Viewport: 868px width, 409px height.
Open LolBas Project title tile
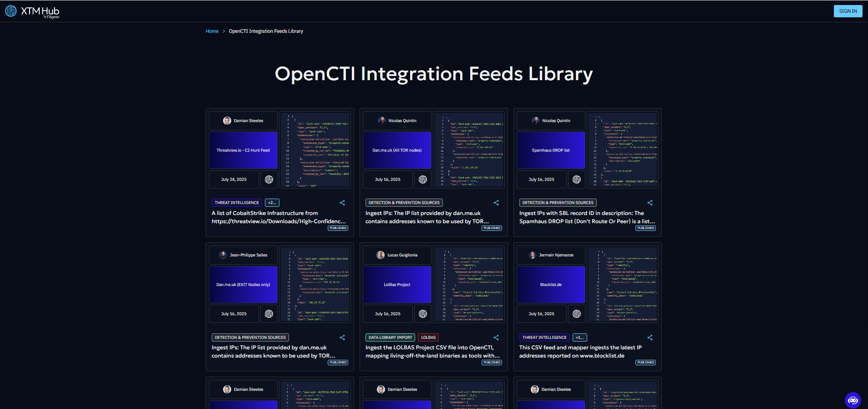tap(397, 285)
